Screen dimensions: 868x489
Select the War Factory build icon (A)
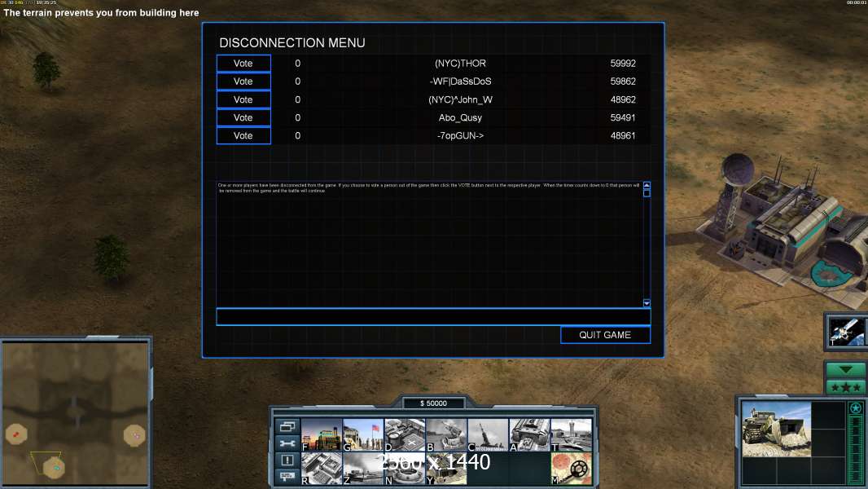[529, 434]
